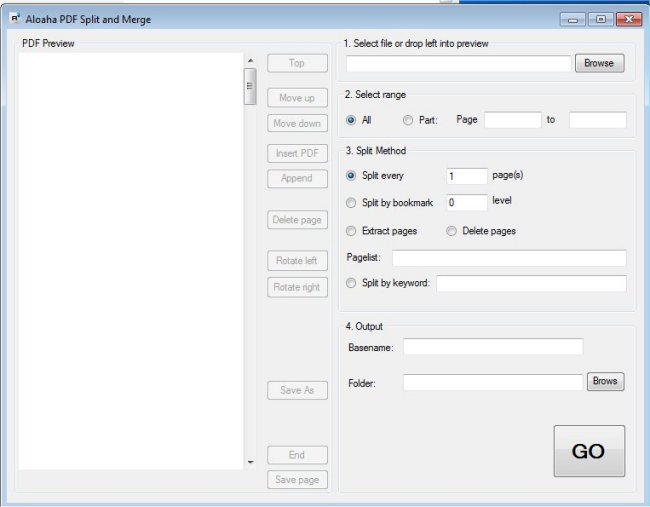The image size is (650, 507).
Task: Focus the Split by keyword text field
Action: (531, 284)
